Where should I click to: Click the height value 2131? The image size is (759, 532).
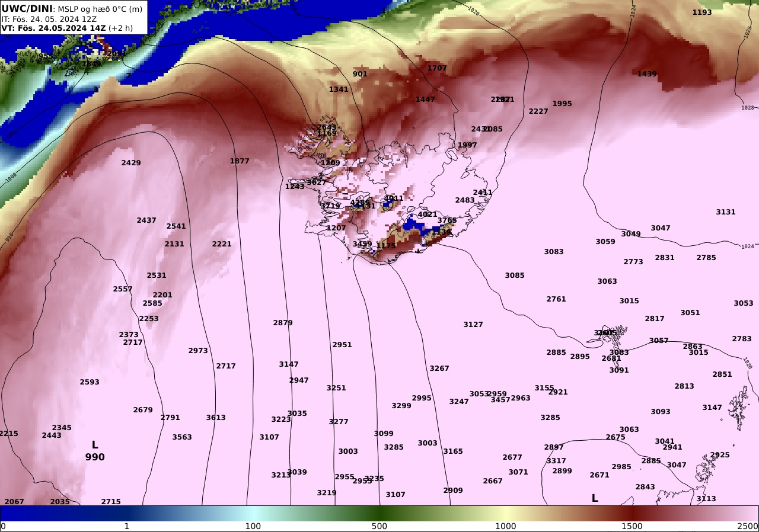[x=174, y=244]
